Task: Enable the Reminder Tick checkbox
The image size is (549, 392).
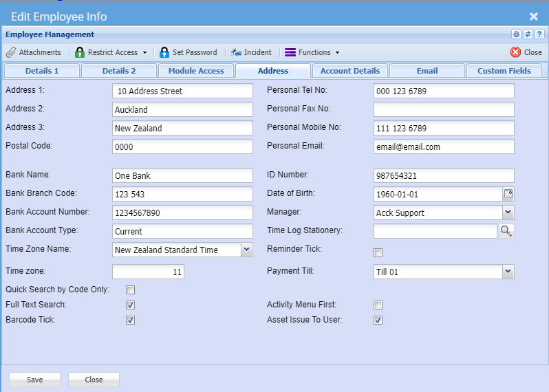Action: point(378,252)
